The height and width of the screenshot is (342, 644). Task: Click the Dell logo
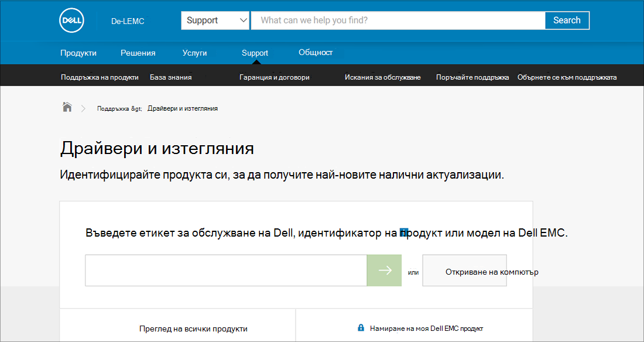tap(72, 20)
